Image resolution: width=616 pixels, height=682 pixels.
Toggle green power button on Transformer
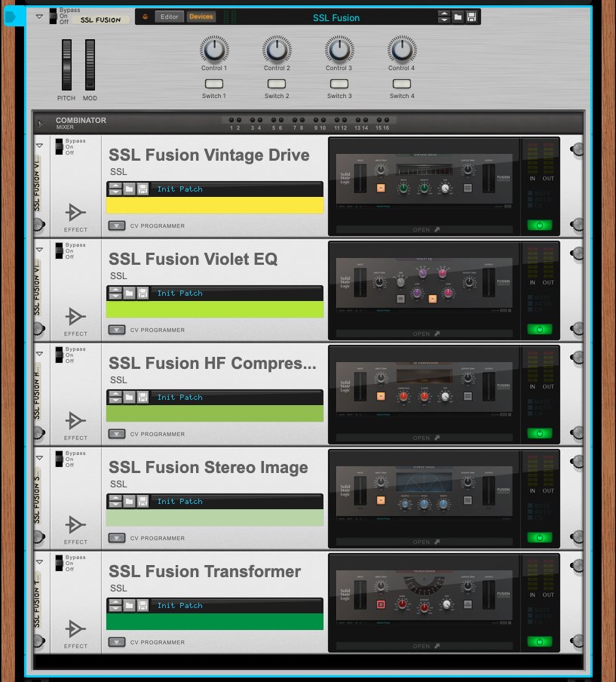click(540, 641)
